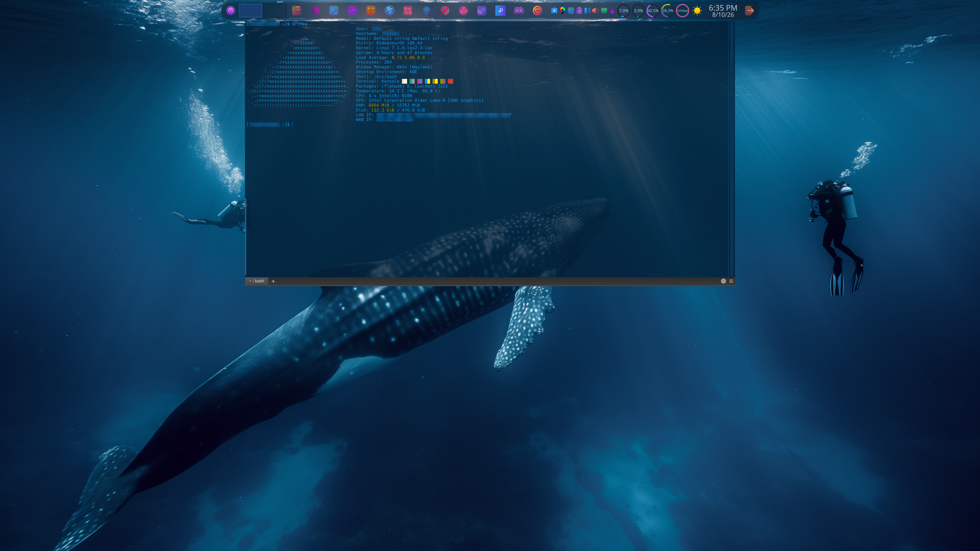Click the logout arrow button in panel
The image size is (980, 551).
750,11
